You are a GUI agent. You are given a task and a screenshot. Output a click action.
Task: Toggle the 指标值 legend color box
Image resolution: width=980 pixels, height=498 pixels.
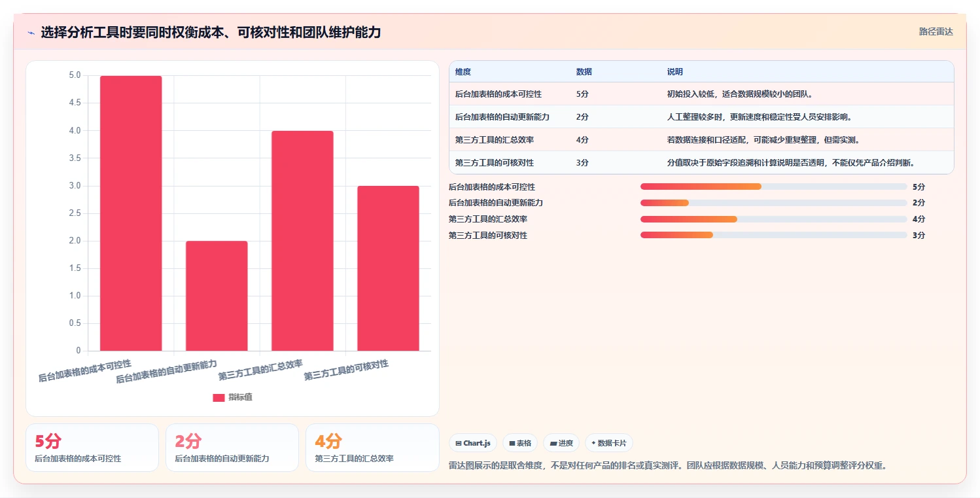pos(219,398)
